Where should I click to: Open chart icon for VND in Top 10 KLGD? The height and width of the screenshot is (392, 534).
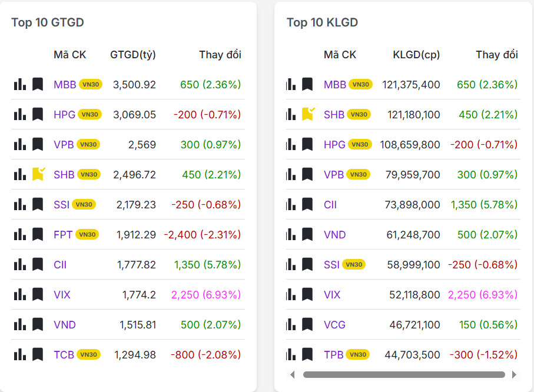(x=291, y=234)
